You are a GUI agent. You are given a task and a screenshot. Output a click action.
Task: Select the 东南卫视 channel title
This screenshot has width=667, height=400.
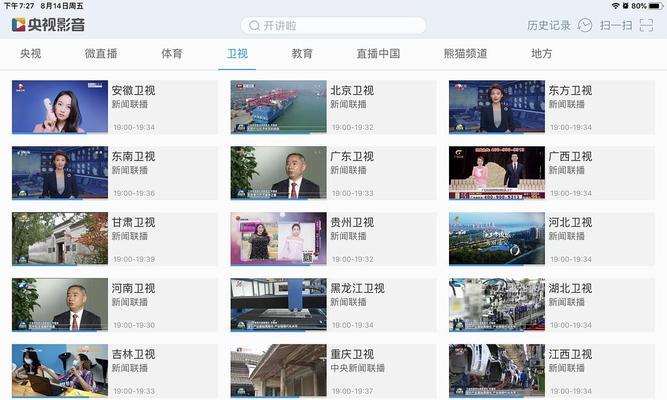coord(134,157)
